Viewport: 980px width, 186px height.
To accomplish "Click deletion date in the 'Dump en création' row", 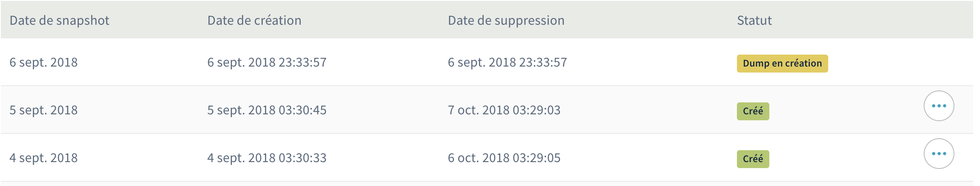I will point(507,62).
